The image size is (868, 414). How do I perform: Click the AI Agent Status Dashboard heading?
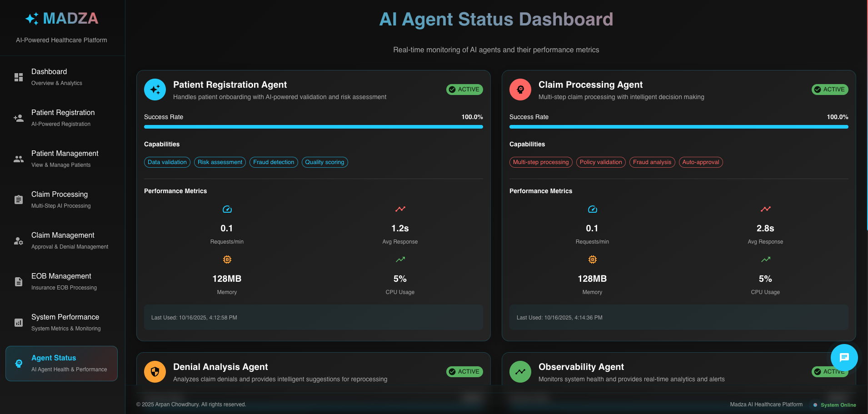pyautogui.click(x=496, y=19)
